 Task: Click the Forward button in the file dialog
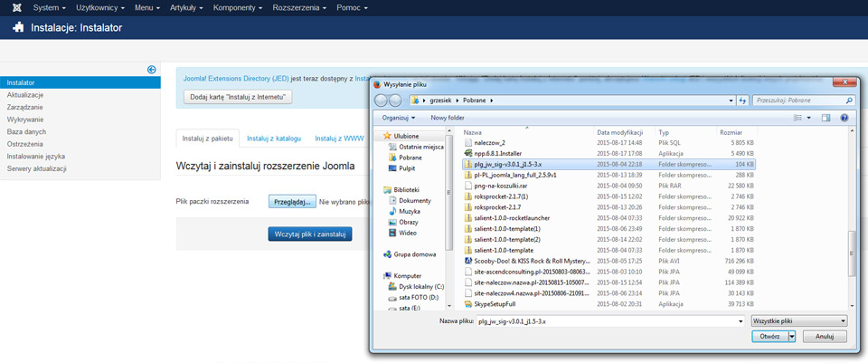(395, 100)
